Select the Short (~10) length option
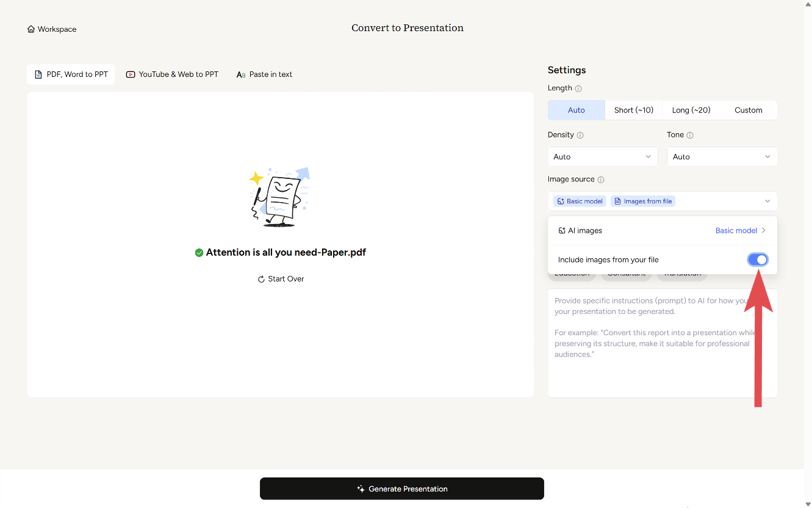The width and height of the screenshot is (812, 508). (633, 110)
